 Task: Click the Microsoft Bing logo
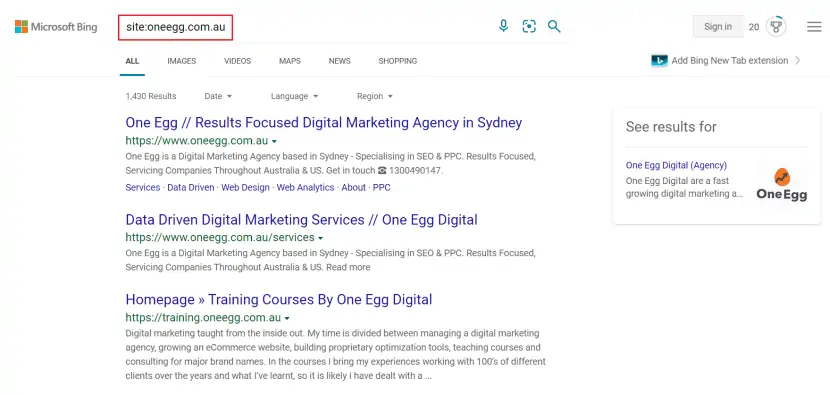coord(56,26)
